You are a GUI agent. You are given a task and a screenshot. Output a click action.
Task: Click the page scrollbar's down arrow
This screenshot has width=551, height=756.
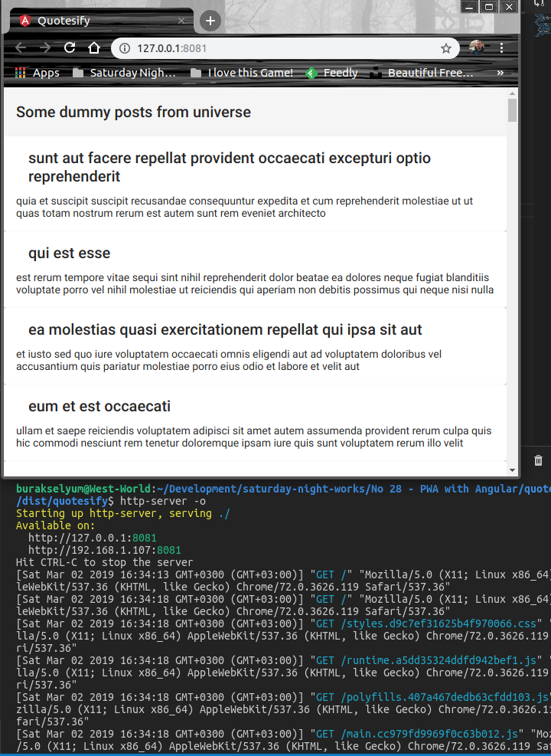click(513, 469)
